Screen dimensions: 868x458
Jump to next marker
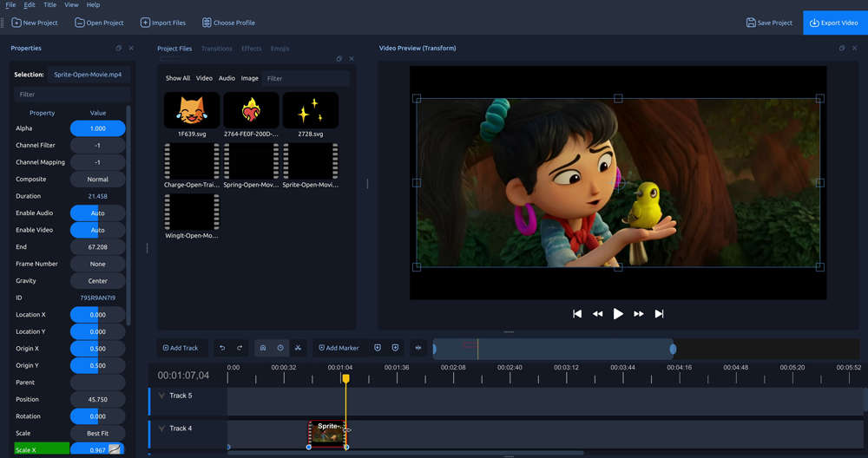pos(395,348)
